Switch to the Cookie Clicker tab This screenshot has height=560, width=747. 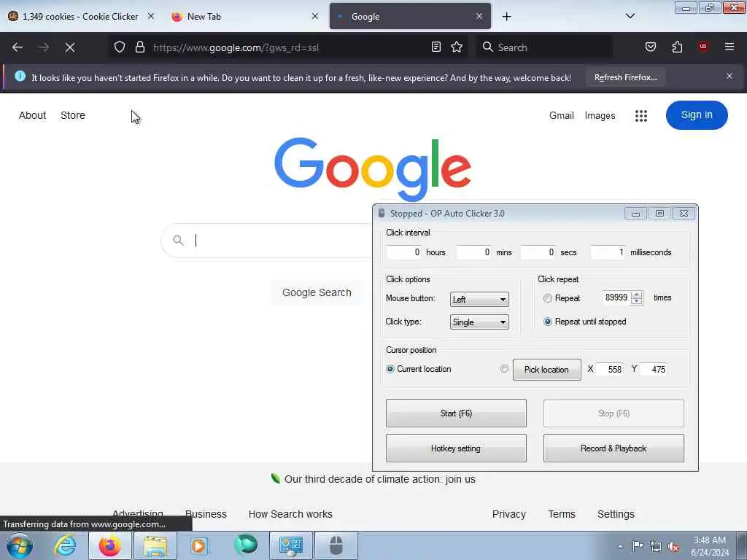[x=80, y=17]
